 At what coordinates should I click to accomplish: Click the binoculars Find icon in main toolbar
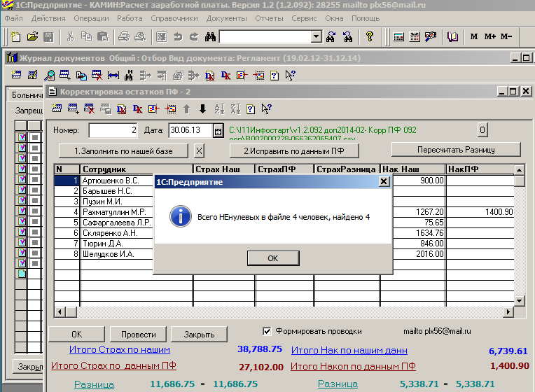pyautogui.click(x=210, y=36)
